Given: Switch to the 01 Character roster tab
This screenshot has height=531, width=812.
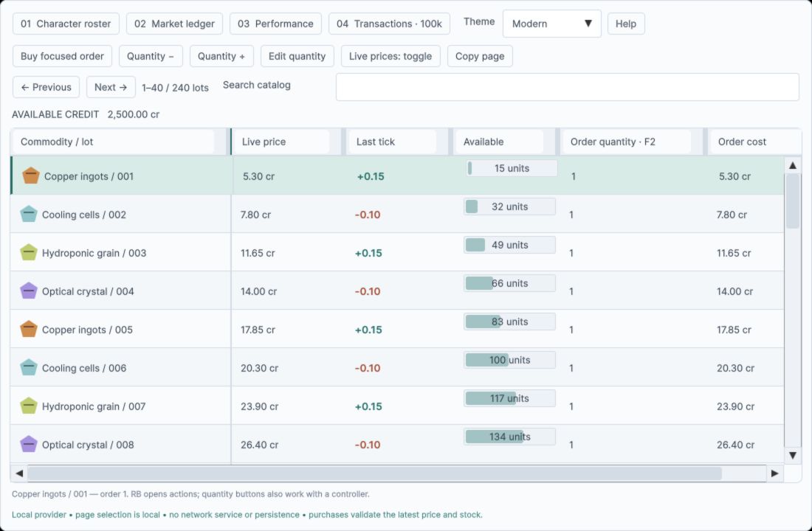Looking at the screenshot, I should (x=66, y=24).
